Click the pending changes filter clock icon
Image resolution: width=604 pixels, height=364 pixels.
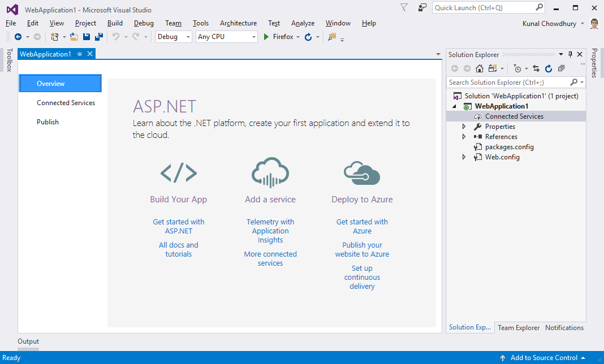(x=517, y=68)
